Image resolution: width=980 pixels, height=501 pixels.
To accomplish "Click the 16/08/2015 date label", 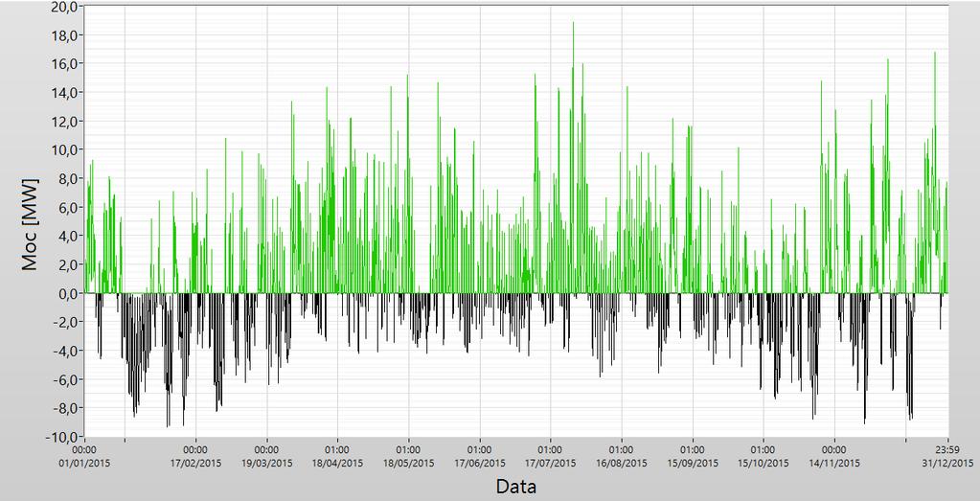I will (622, 463).
